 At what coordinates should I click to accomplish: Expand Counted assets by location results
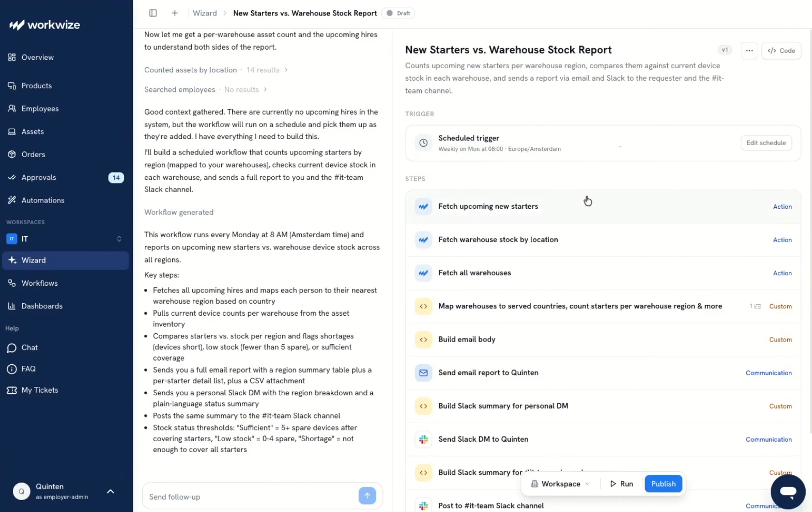point(216,70)
